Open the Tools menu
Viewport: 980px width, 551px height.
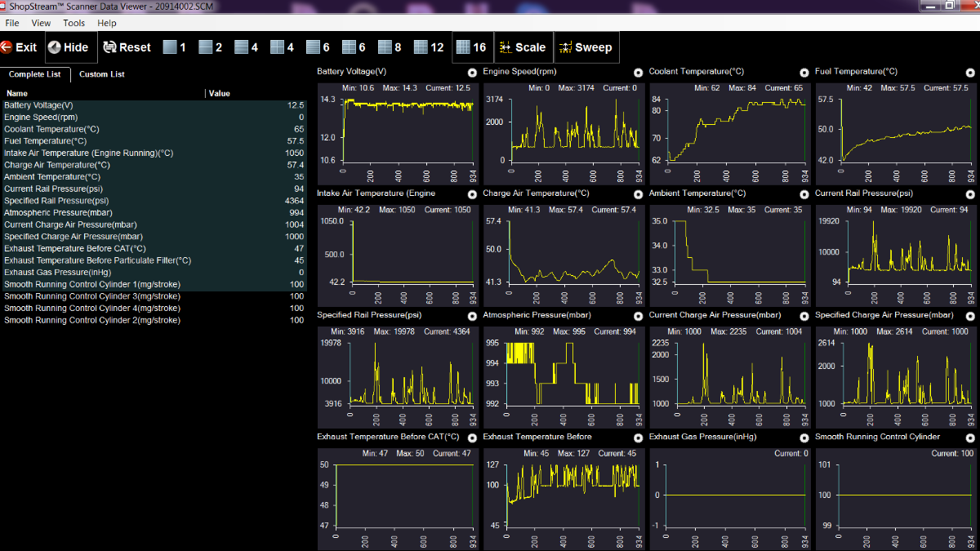click(74, 23)
